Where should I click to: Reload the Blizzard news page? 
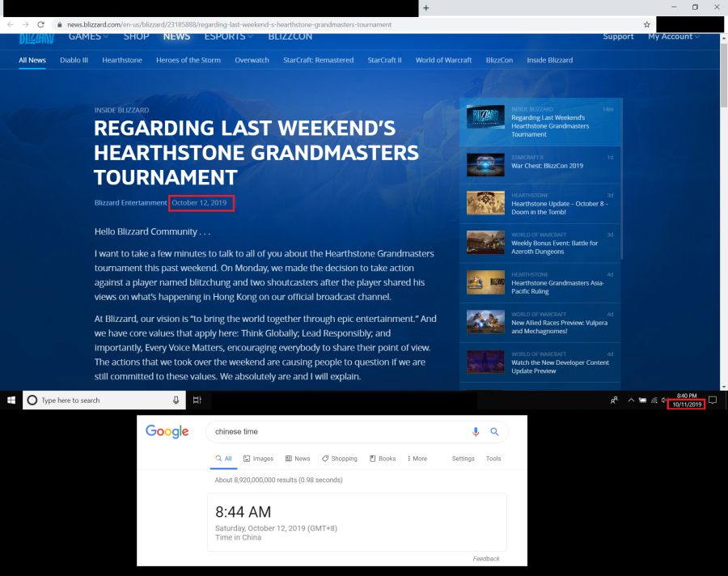[41, 24]
